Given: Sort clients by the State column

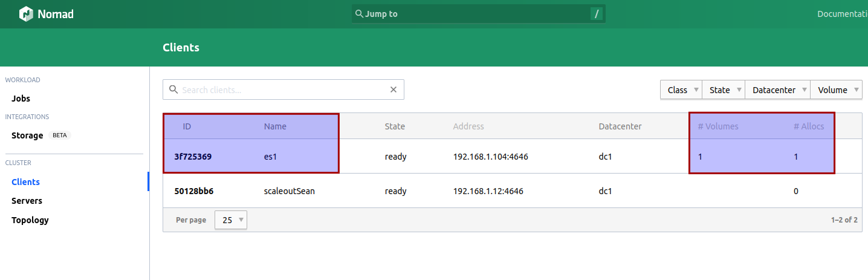Looking at the screenshot, I should pos(395,126).
